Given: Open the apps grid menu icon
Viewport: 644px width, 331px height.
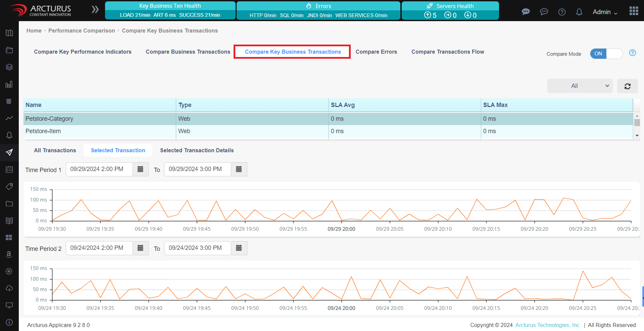Looking at the screenshot, I should 634,11.
